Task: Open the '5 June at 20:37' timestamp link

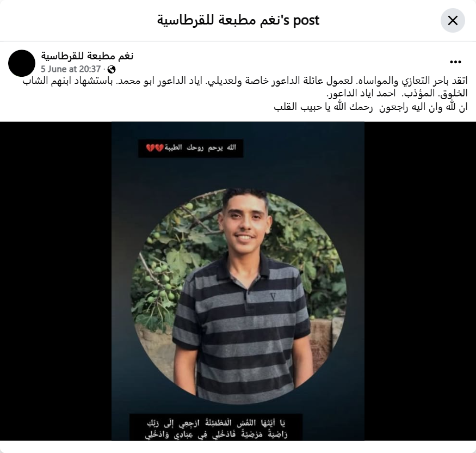Action: pos(71,69)
